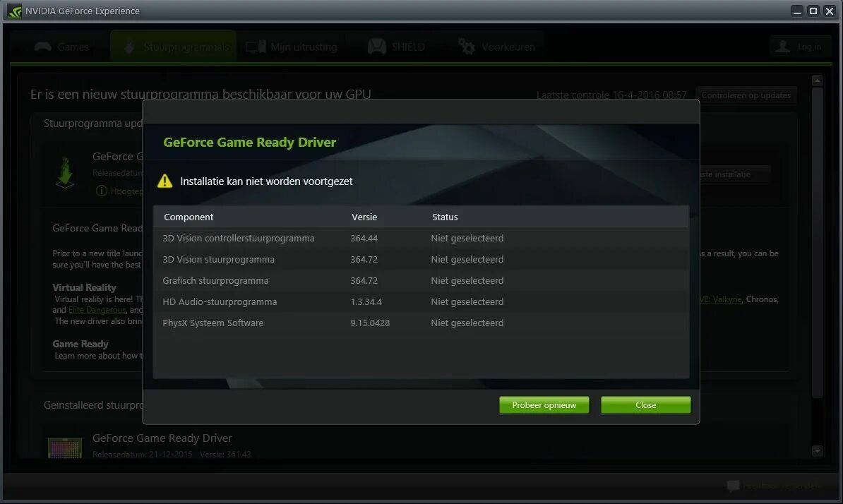Click Niet geselecteerd status of PhysX
The height and width of the screenshot is (504, 843).
(467, 323)
